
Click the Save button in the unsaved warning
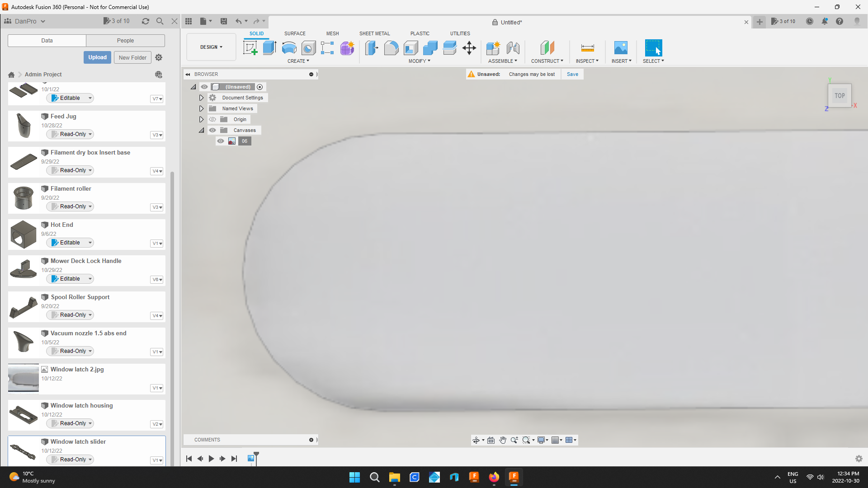pos(572,74)
